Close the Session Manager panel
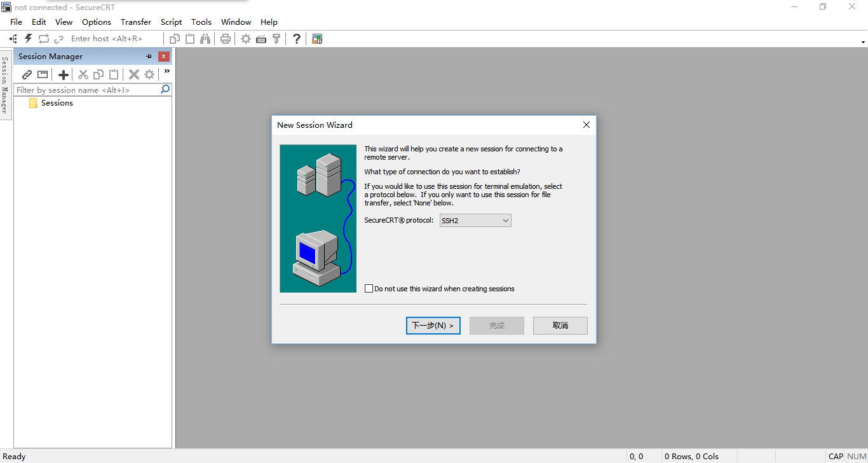Screen dimensions: 868x463 click(x=164, y=57)
